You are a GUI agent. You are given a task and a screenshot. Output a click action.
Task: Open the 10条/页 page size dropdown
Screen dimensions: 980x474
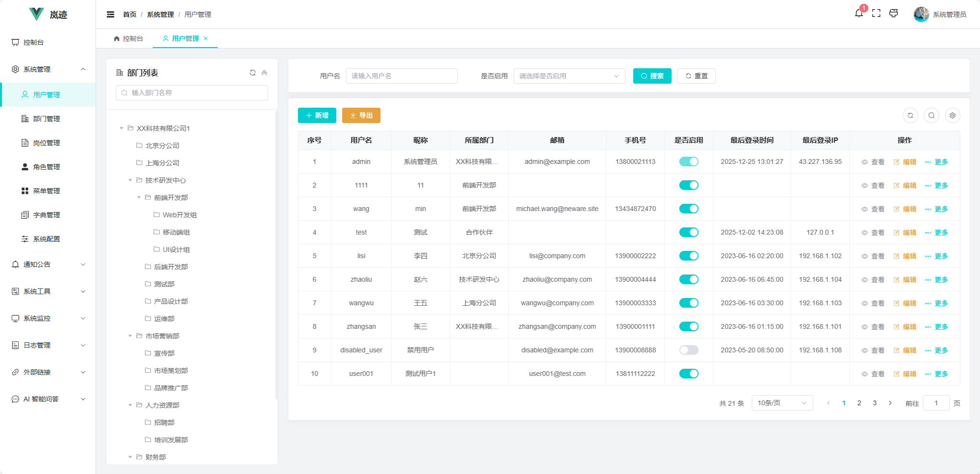(782, 403)
